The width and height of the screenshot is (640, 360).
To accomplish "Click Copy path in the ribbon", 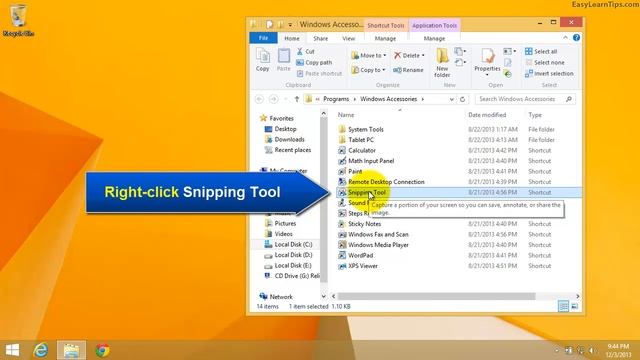I will 314,62.
